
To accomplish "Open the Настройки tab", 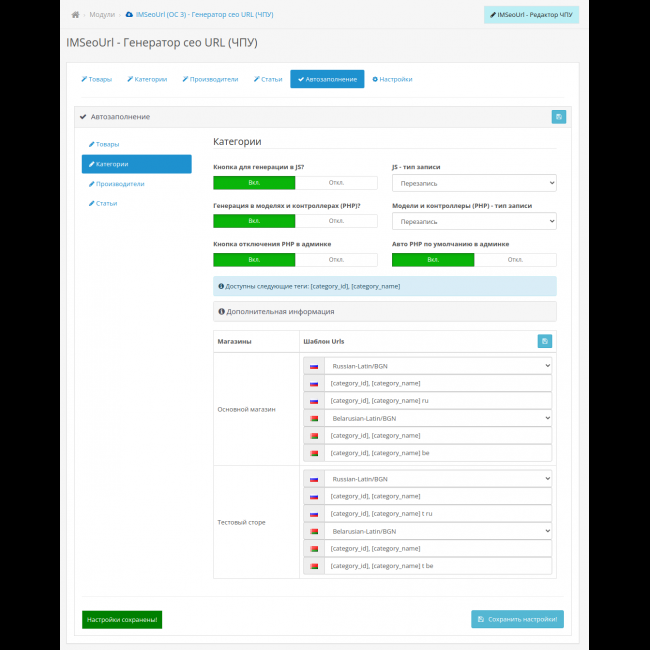I will (x=392, y=79).
